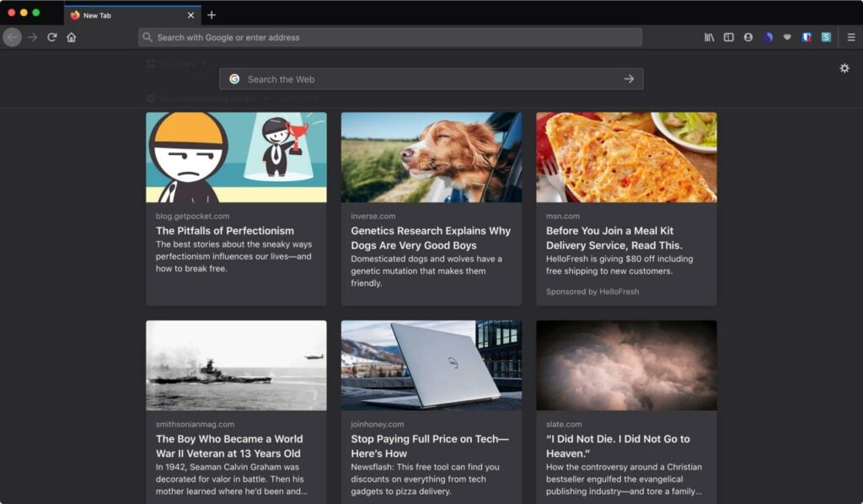Viewport: 863px width, 504px height.
Task: Focus the Search the Web box
Action: coord(431,79)
